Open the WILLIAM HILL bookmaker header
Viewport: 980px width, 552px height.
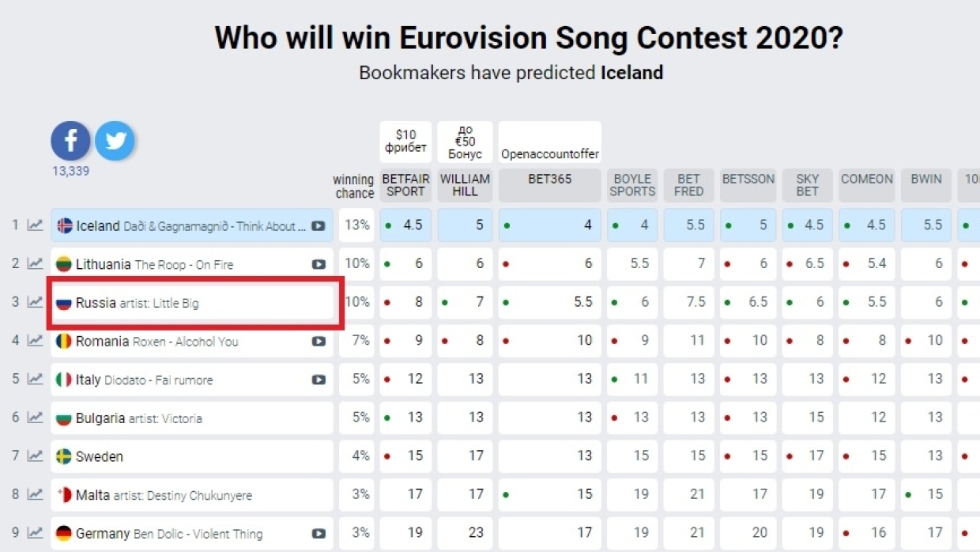(465, 185)
